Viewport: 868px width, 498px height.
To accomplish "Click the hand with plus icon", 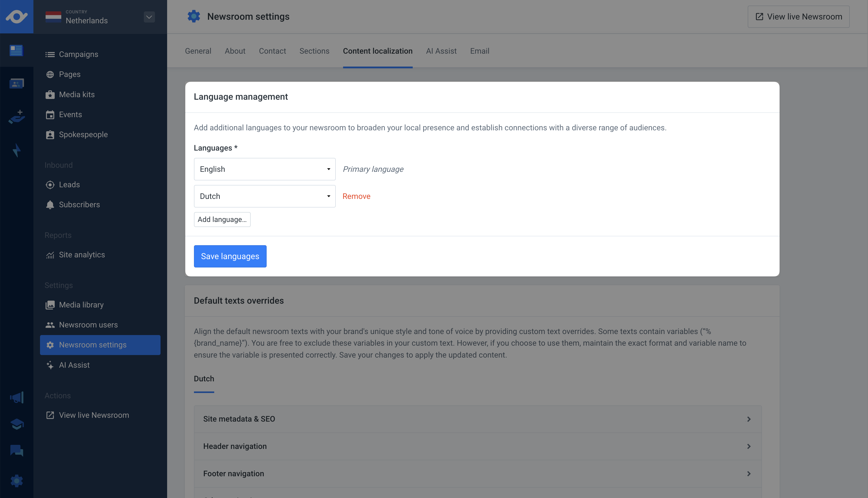I will point(16,117).
